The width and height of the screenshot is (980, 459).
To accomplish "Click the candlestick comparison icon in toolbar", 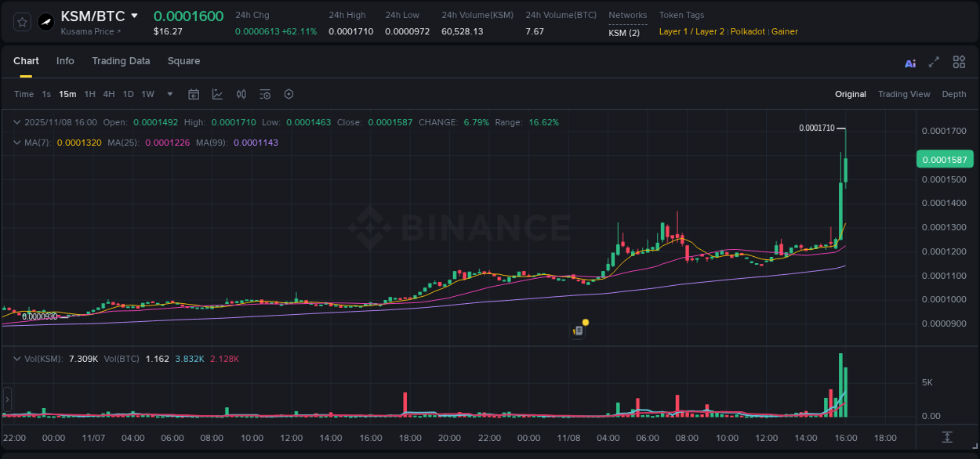I will [x=241, y=94].
